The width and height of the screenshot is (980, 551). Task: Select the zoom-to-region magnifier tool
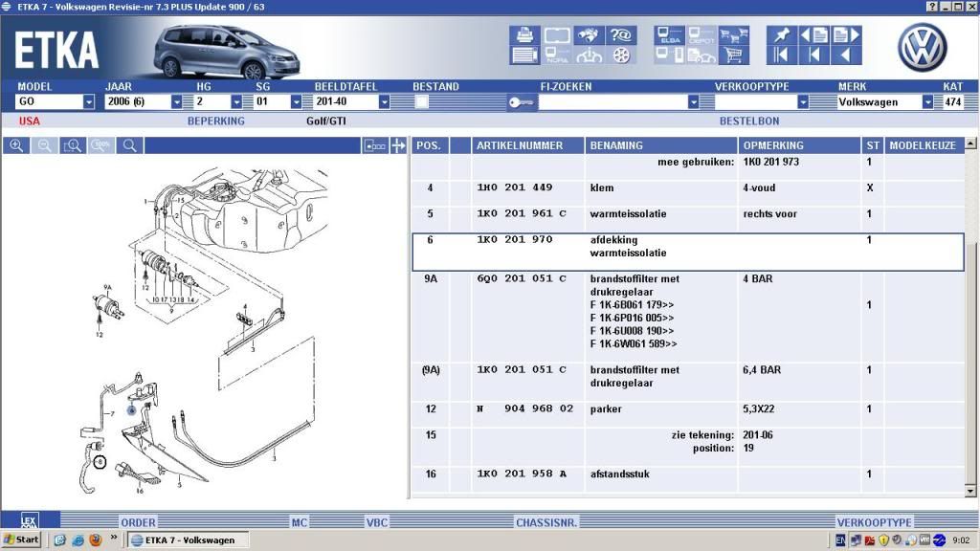tap(73, 145)
